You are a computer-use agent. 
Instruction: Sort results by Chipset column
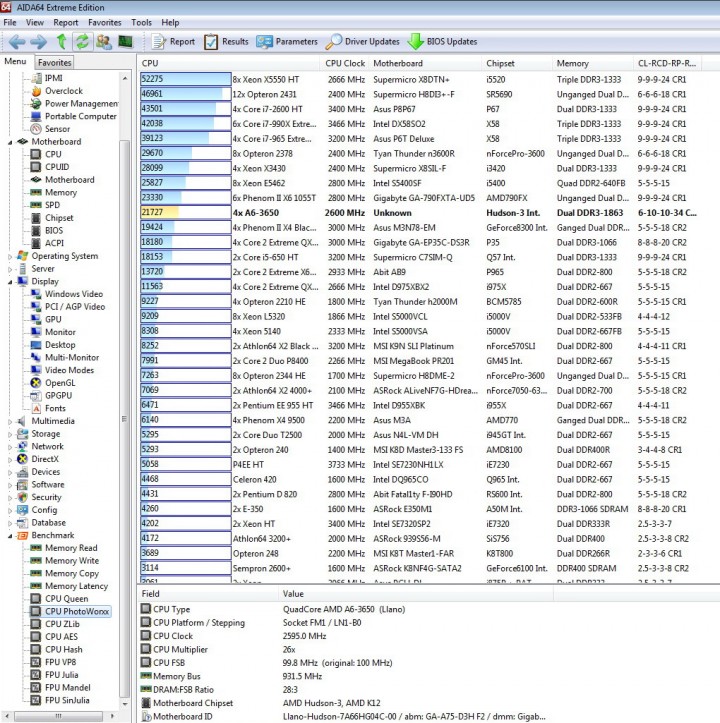tap(517, 63)
